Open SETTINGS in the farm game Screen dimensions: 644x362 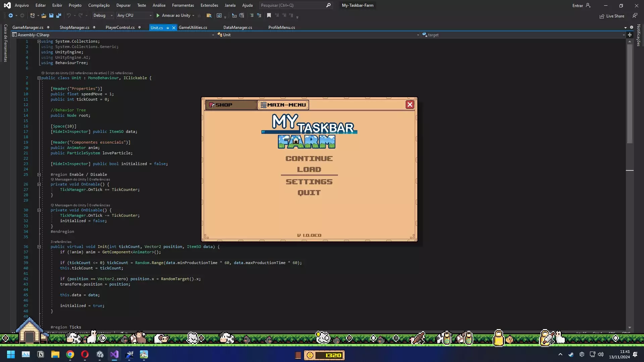[x=309, y=182]
